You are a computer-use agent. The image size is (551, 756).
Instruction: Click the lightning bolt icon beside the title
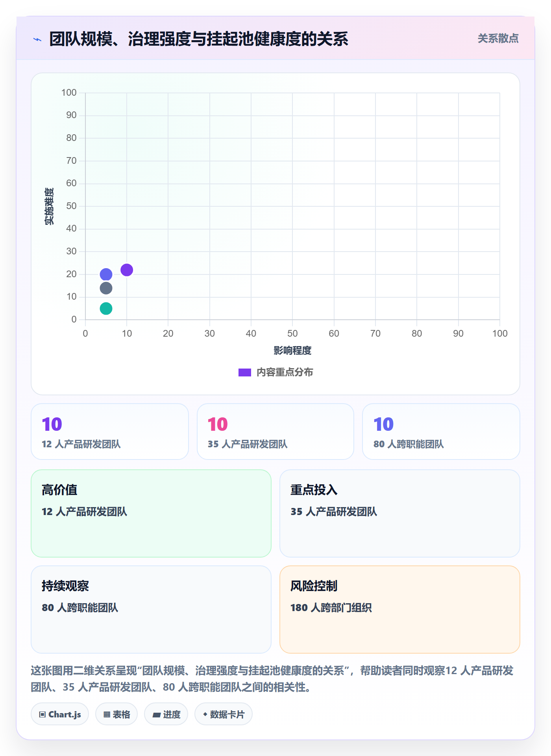click(x=37, y=39)
